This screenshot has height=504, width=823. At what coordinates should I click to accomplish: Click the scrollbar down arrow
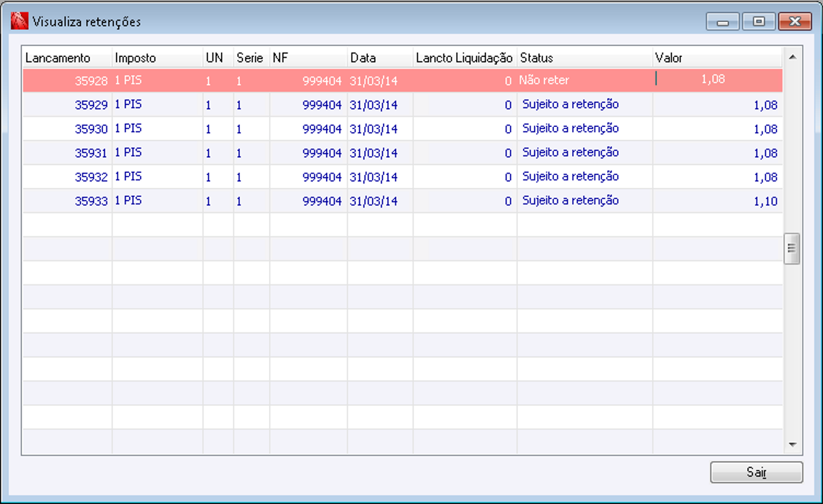tap(792, 445)
